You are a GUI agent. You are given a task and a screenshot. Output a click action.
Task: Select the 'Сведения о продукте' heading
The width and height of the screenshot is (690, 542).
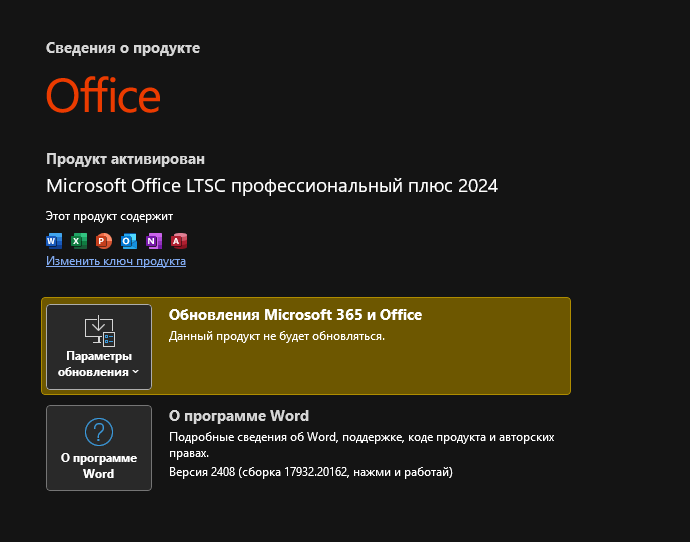click(x=123, y=48)
